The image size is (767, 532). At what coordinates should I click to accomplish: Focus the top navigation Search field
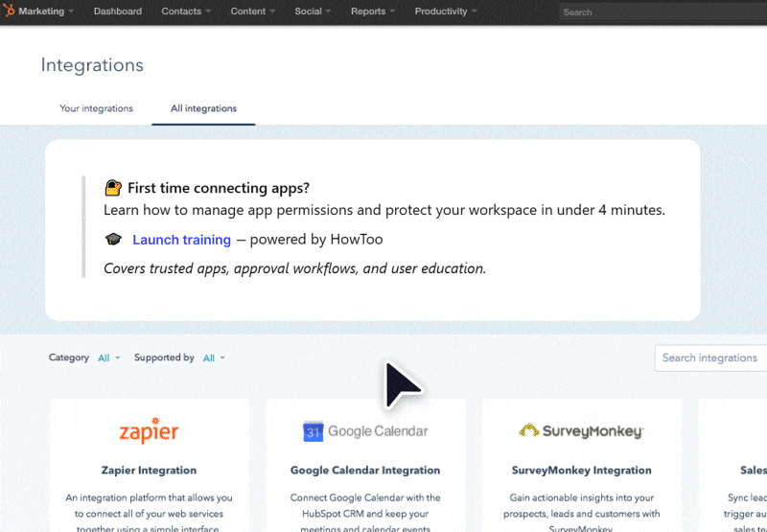[662, 12]
